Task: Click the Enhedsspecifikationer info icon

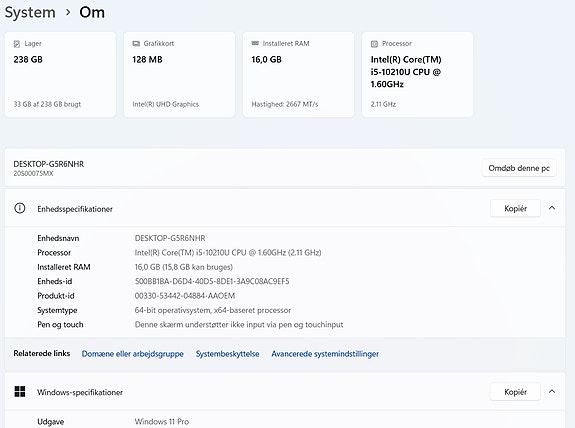Action: [19, 208]
